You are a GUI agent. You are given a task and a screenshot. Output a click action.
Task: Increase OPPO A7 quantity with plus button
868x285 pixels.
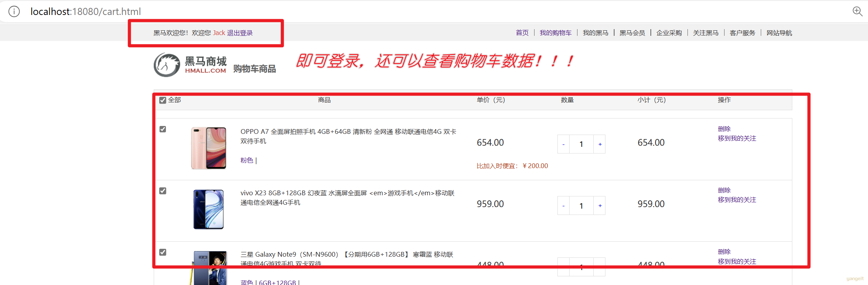tap(600, 144)
